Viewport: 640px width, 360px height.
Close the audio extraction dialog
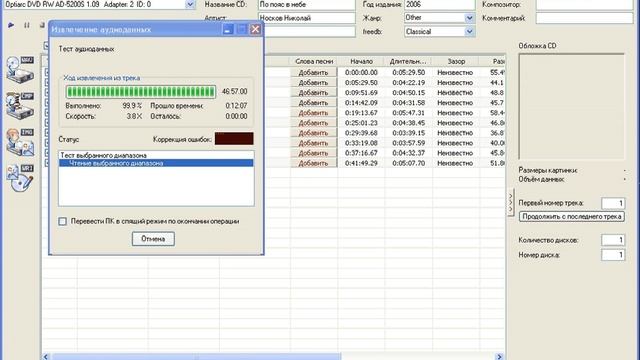(x=255, y=29)
